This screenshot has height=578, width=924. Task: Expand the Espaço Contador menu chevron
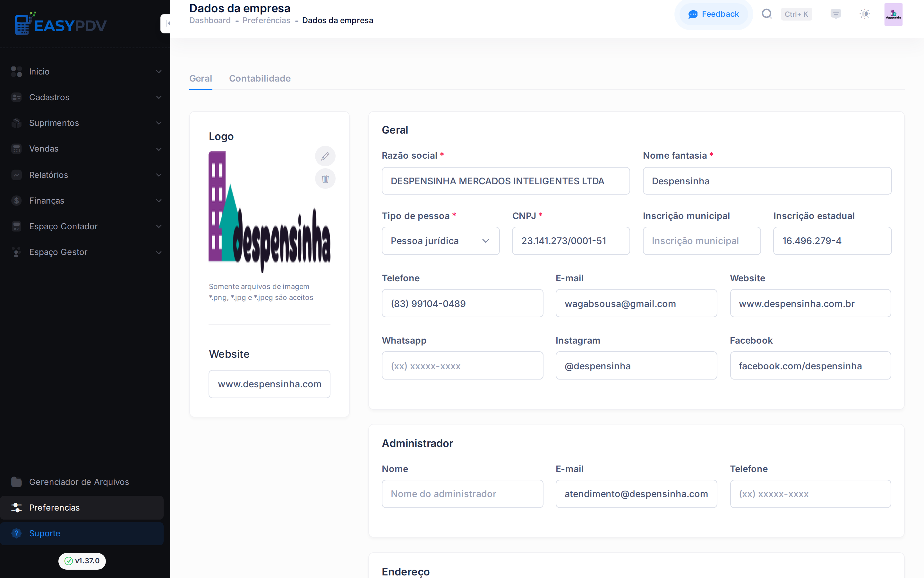159,226
